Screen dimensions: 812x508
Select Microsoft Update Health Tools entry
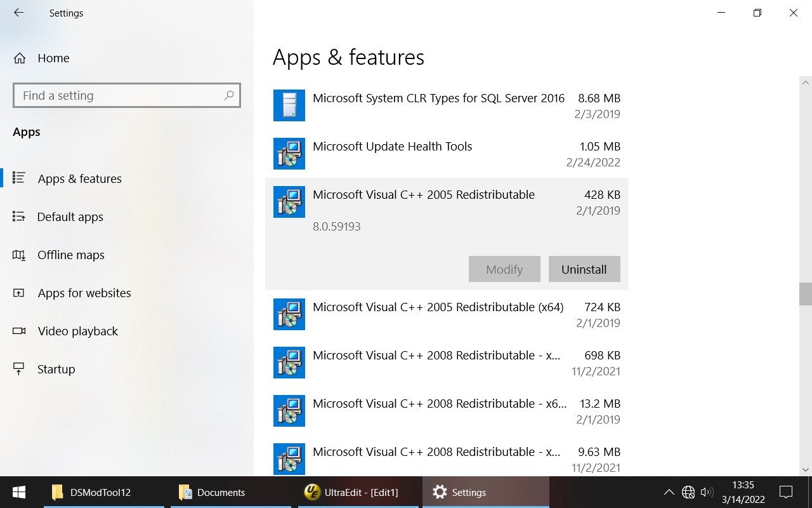(447, 154)
